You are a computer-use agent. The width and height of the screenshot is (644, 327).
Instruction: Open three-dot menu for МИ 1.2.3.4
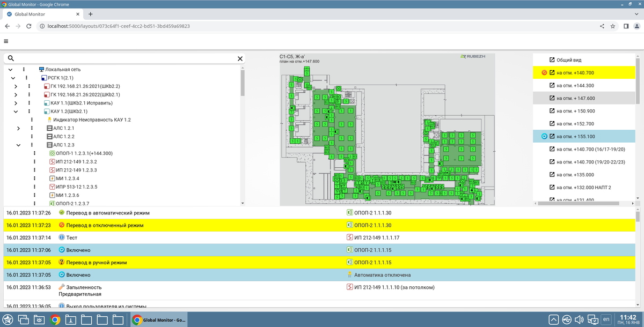[34, 179]
